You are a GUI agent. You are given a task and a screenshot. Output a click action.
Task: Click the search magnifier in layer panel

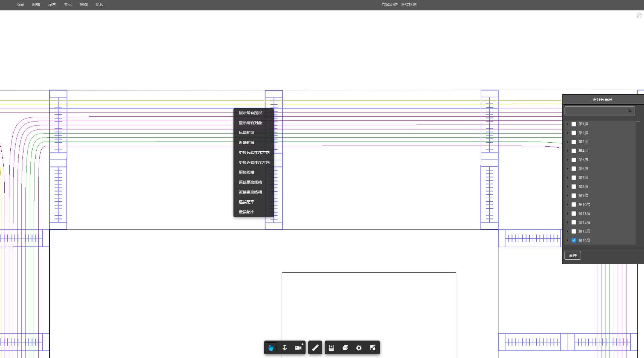coord(630,111)
